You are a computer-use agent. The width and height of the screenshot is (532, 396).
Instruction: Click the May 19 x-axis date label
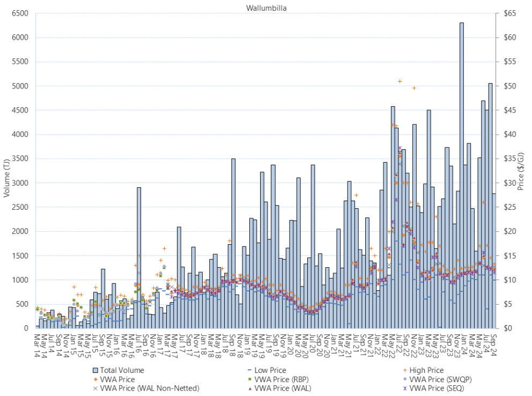262,346
